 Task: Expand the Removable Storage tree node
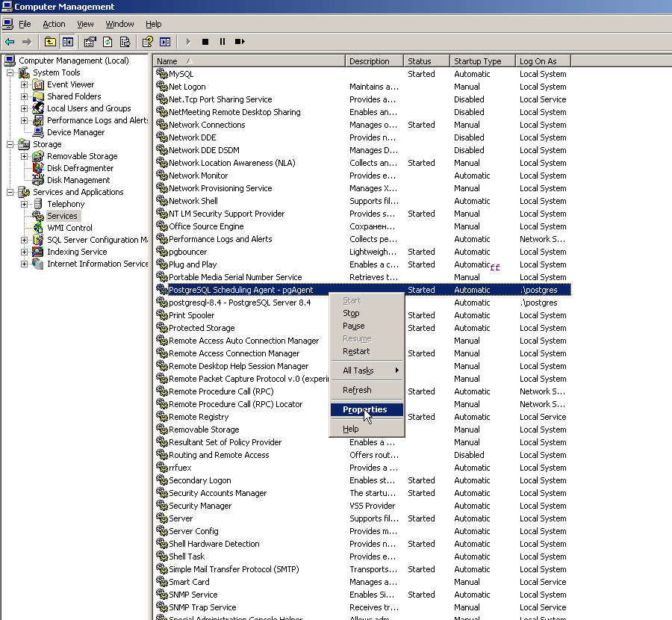(x=24, y=156)
